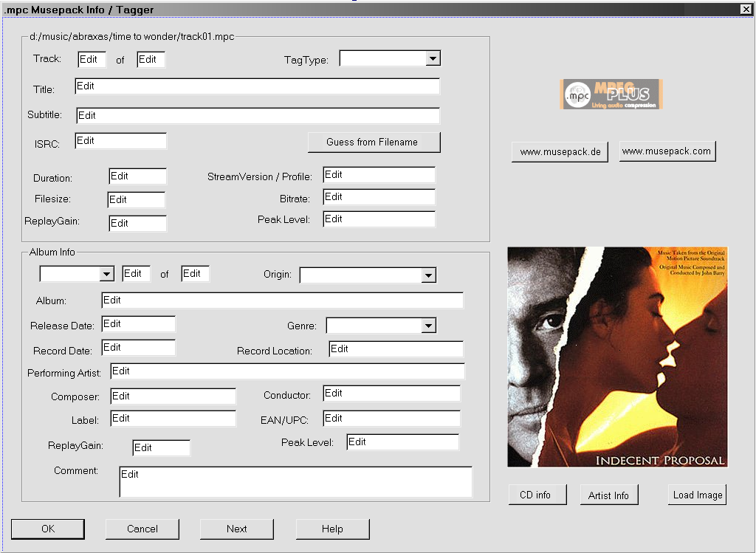
Task: Click the file path d:/music/abraxas/time to wonder/track01.mpc
Action: (x=132, y=37)
